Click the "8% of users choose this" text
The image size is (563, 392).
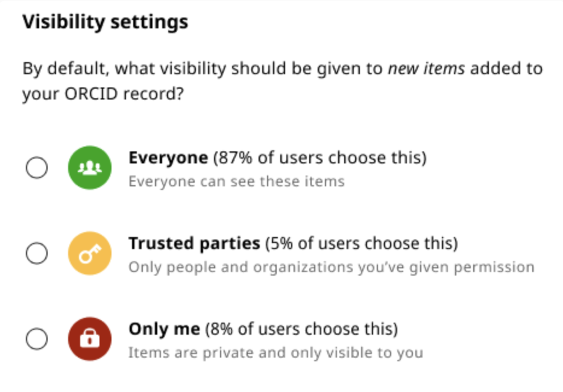302,329
